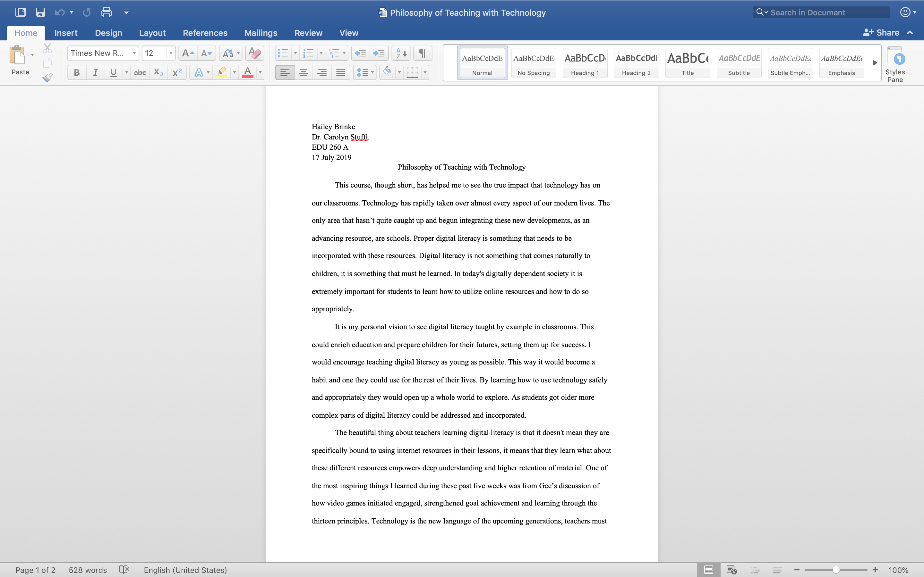
Task: Open the Layout tab
Action: click(152, 33)
